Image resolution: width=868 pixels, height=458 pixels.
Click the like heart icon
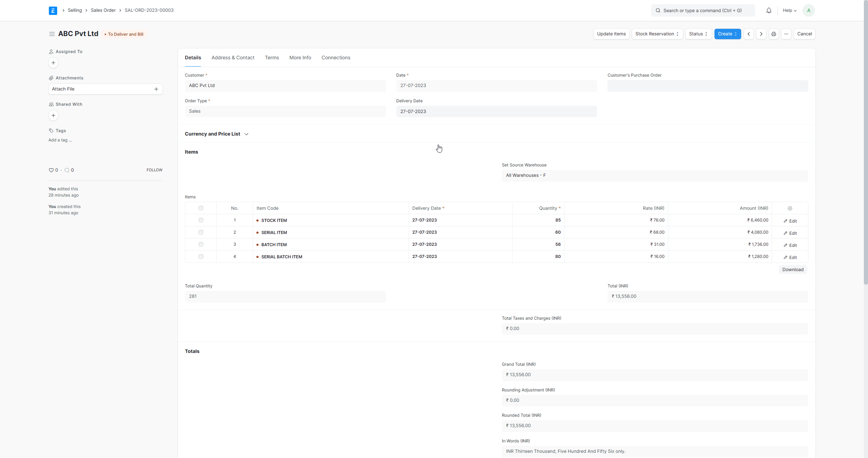point(51,170)
